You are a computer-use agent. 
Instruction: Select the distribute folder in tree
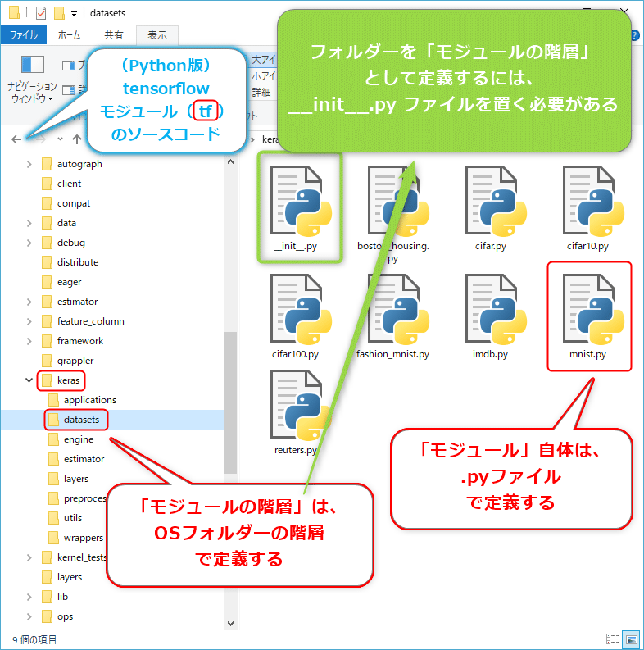(70, 262)
